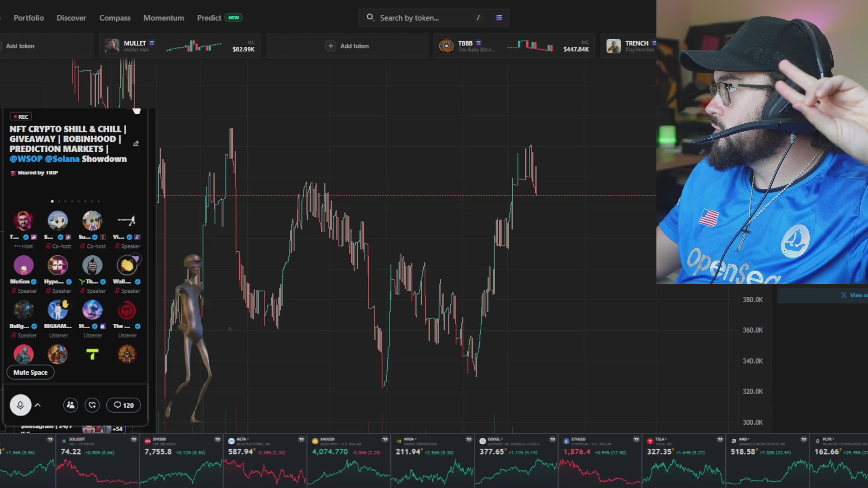Open TradingView icon on SPX500 widget
The image size is (868, 488).
217,439
